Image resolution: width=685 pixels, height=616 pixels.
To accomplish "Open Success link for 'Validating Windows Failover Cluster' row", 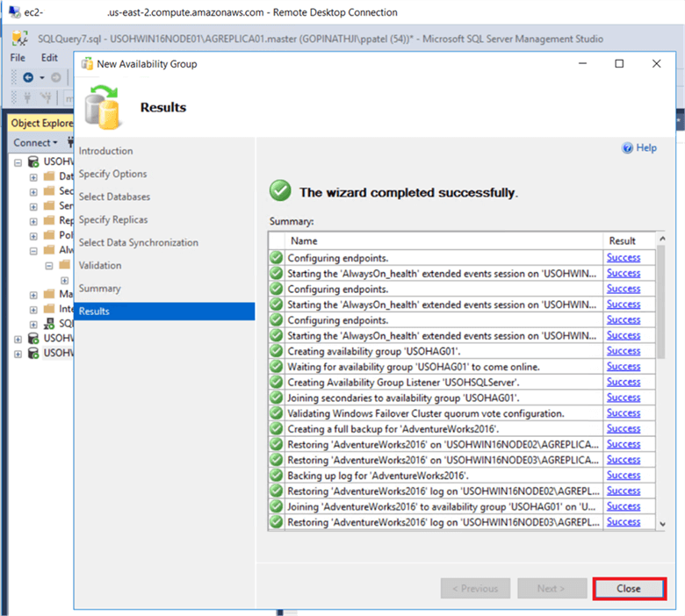I will (x=623, y=412).
